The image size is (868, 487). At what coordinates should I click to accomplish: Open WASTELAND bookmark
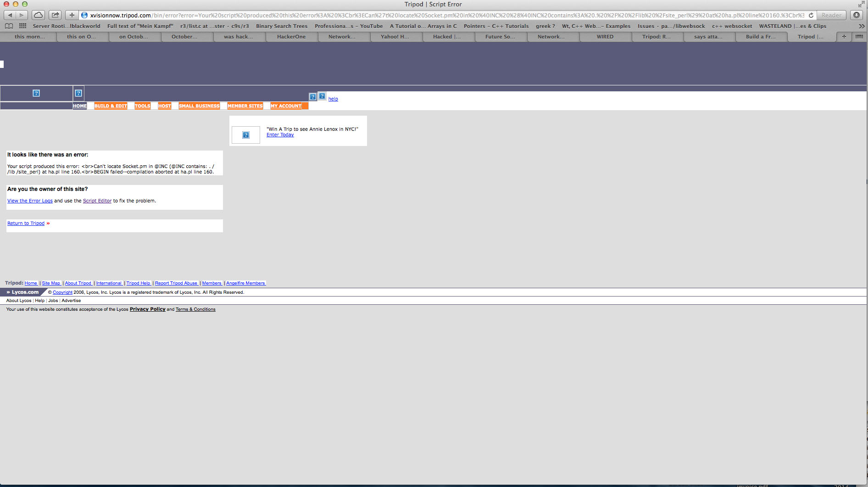coord(792,26)
